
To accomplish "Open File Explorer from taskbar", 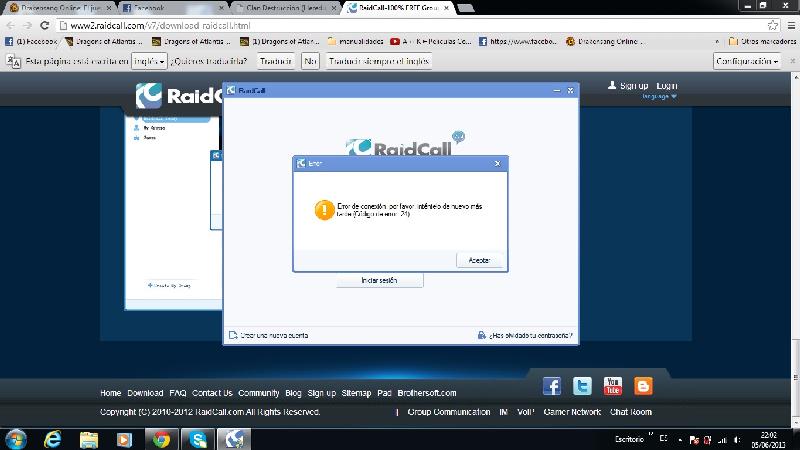I will (x=88, y=439).
